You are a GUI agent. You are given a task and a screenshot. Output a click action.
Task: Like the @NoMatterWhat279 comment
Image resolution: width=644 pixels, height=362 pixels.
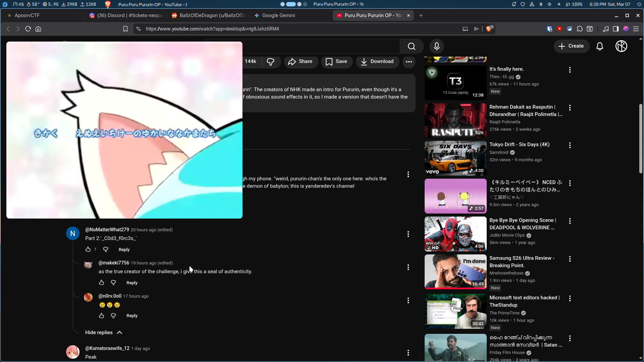(88, 249)
